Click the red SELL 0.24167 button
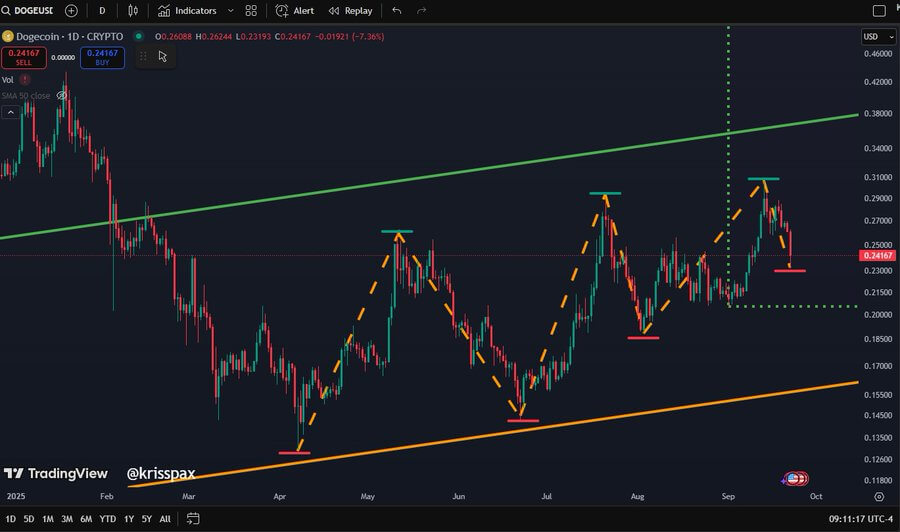Viewport: 900px width, 532px height. tap(24, 57)
